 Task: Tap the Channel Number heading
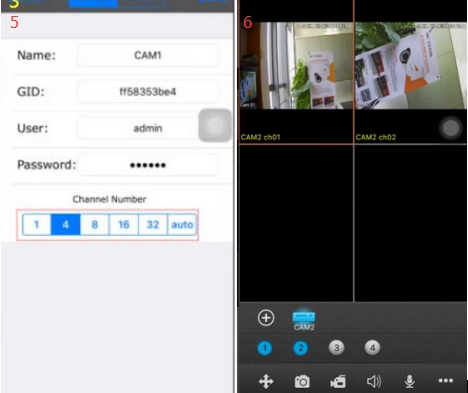(109, 199)
